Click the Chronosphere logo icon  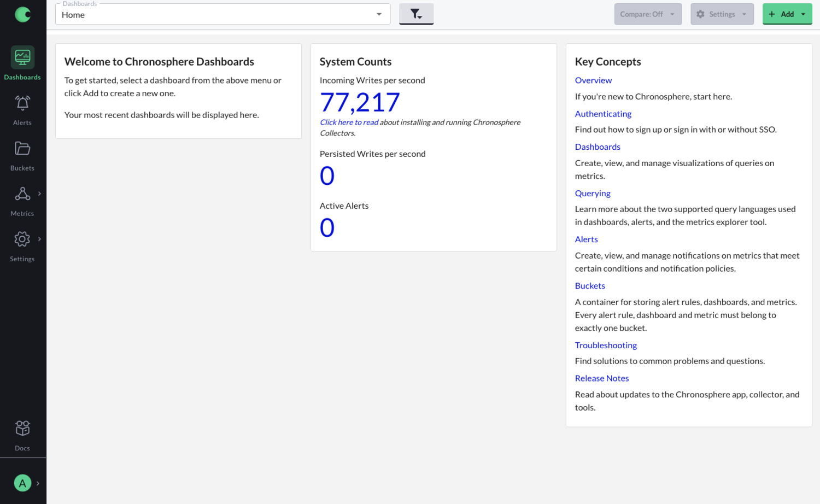[22, 14]
